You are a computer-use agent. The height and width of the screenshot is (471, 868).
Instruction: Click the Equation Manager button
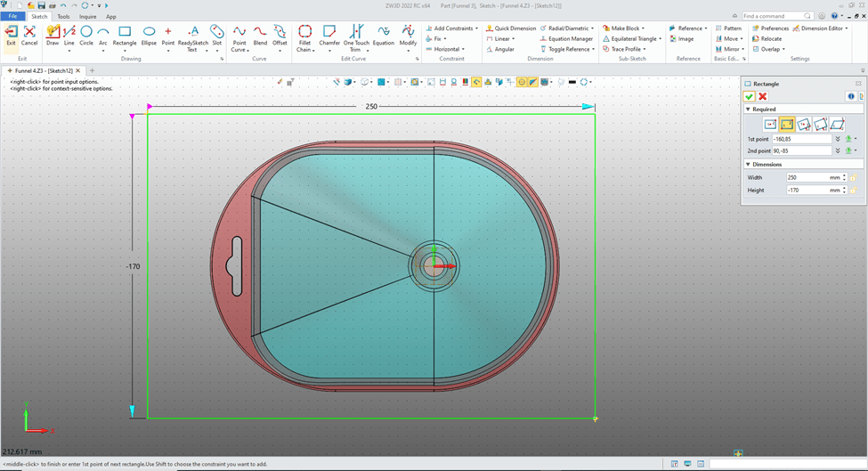click(x=570, y=39)
